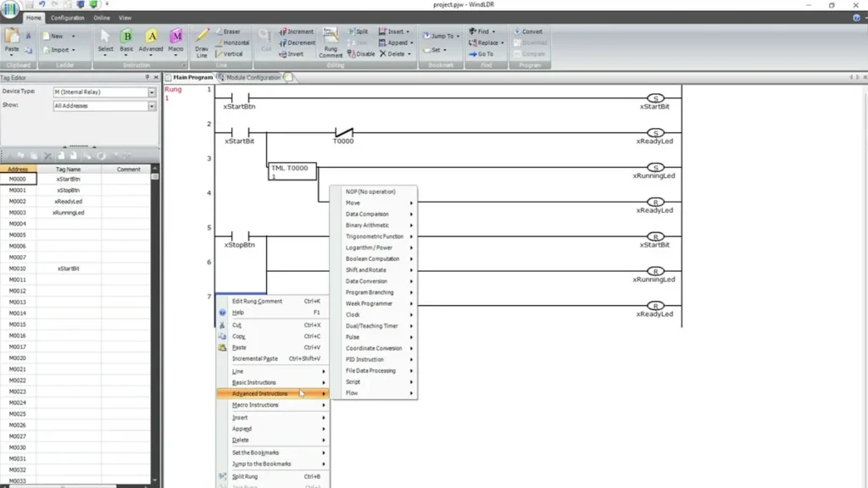The width and height of the screenshot is (868, 488).
Task: Choose Copy from the context menu
Action: [x=273, y=336]
